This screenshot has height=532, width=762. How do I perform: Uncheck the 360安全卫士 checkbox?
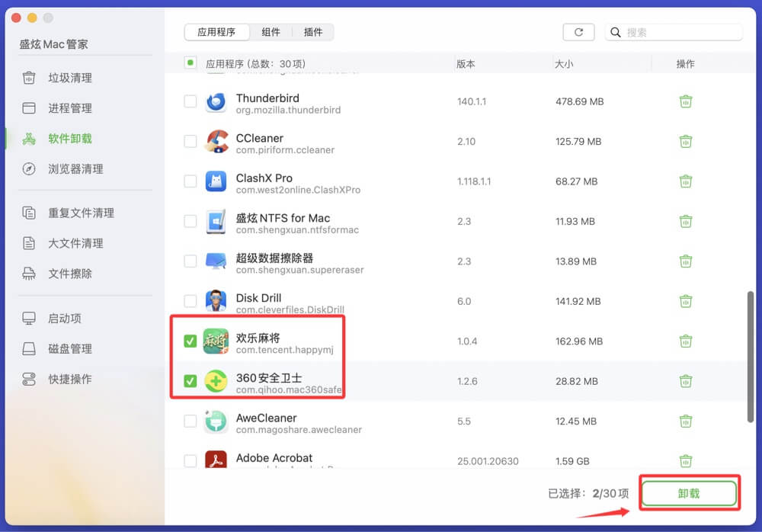190,381
